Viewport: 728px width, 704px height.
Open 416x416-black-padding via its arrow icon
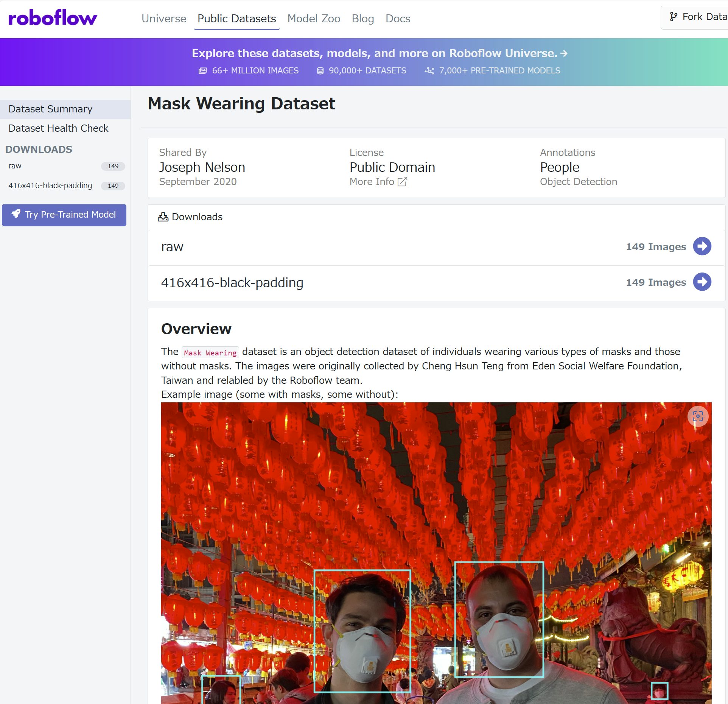click(x=703, y=282)
